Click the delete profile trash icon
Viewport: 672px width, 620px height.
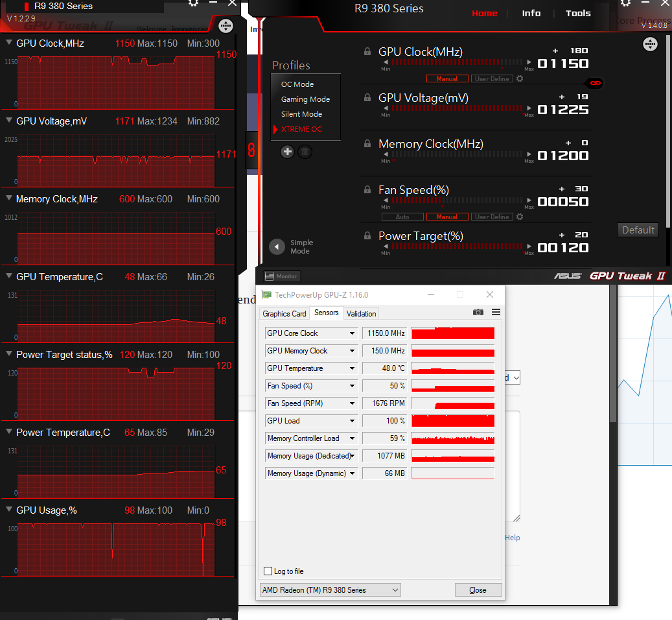pyautogui.click(x=305, y=151)
